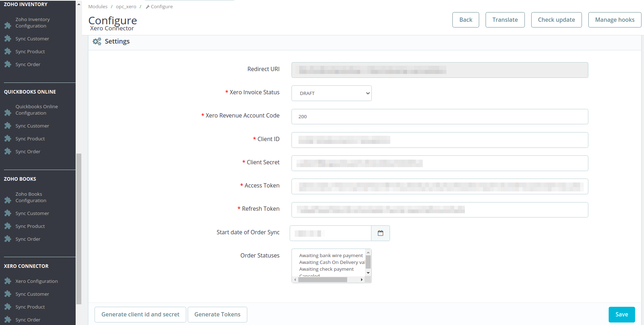Screen dimensions: 644x325
Task: Click puzzle icon beside Zoho Inventory Sync Order
Action: pyautogui.click(x=8, y=64)
